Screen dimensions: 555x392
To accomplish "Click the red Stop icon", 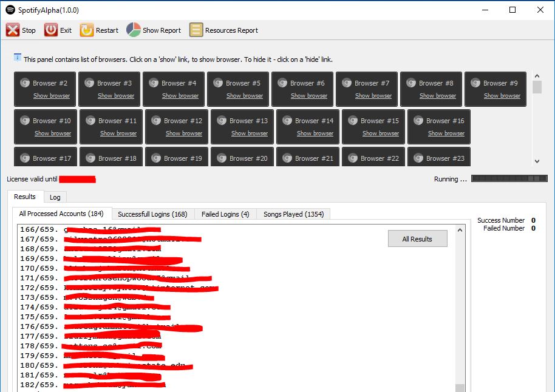I will (x=13, y=30).
